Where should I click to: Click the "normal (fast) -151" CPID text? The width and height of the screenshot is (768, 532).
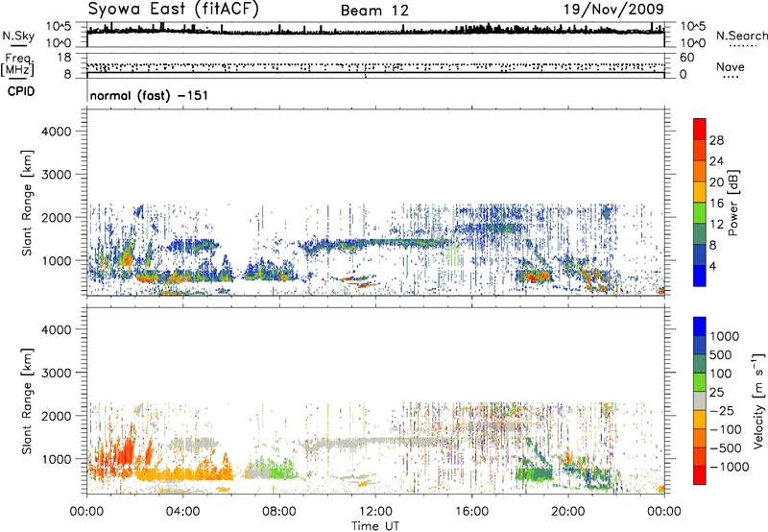click(x=149, y=95)
